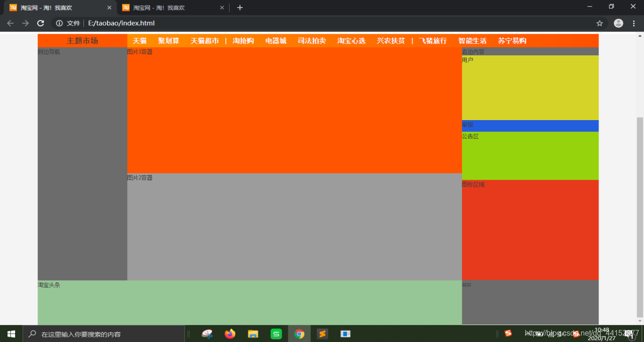644x342 pixels.
Task: Click the 淘宝头条 label
Action: [x=49, y=285]
